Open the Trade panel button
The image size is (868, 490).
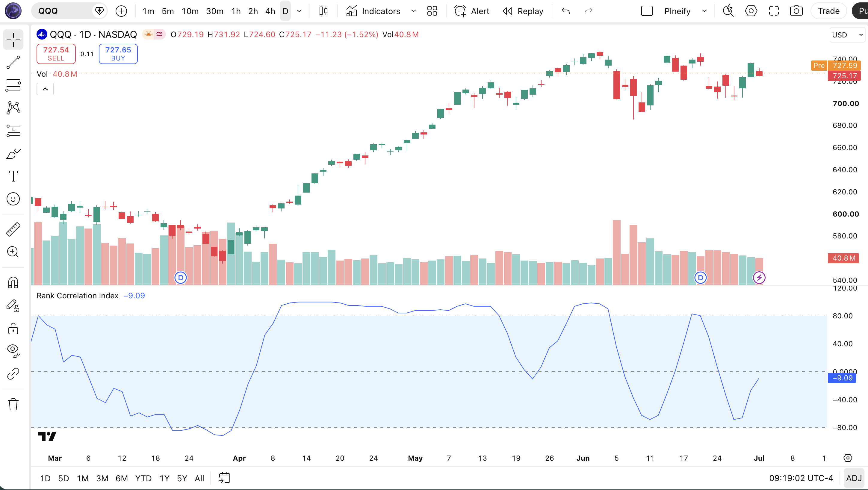pos(828,11)
